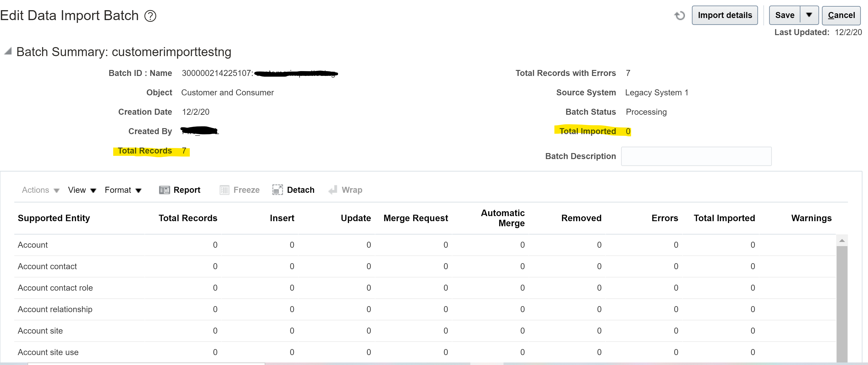
Task: Click inside the Batch Description field
Action: tap(696, 156)
